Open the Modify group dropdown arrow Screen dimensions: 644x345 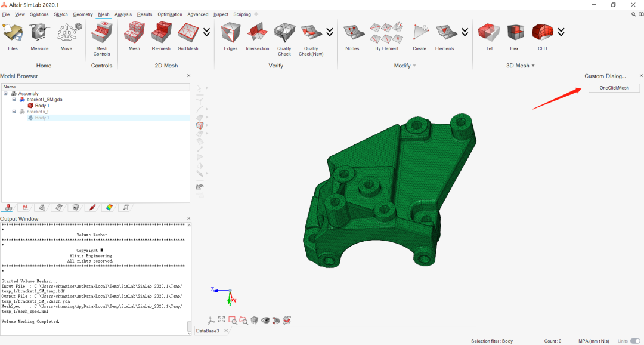[414, 66]
